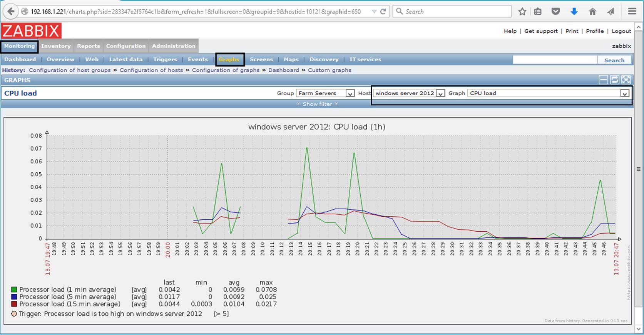644x335 pixels.
Task: Reload the page with the refresh icon
Action: click(383, 12)
